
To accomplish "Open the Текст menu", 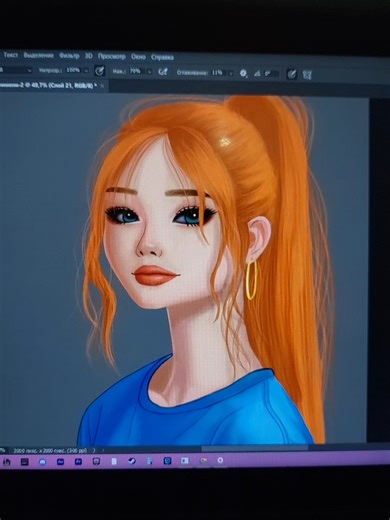I will point(11,55).
